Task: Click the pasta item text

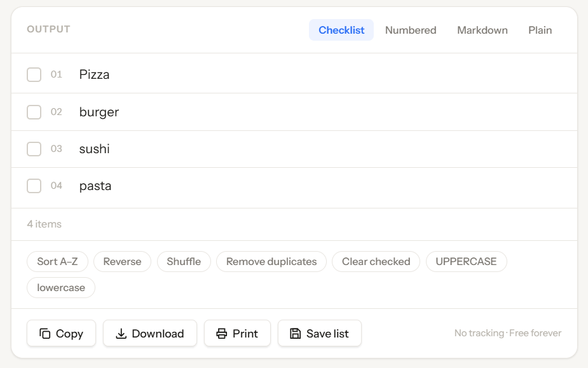Action: coord(95,186)
